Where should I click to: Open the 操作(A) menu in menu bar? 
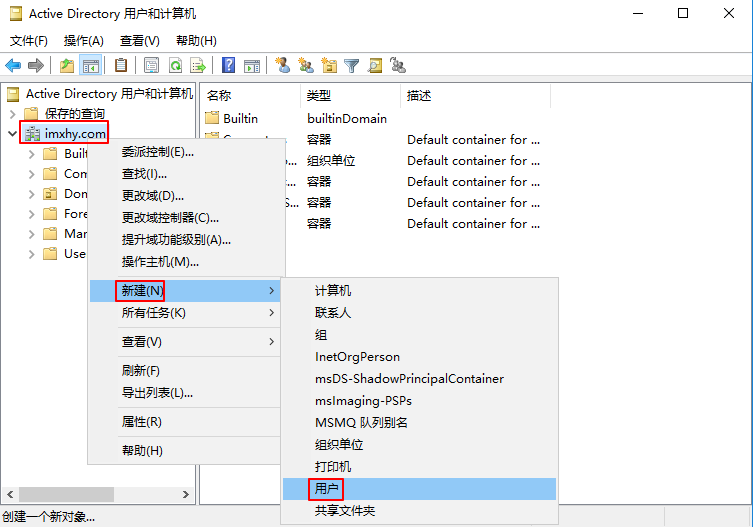[x=83, y=41]
